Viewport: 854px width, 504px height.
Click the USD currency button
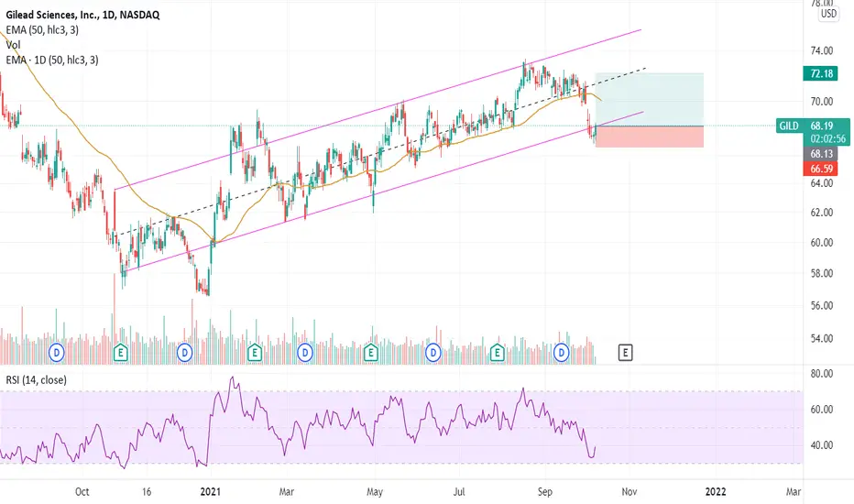pos(828,14)
